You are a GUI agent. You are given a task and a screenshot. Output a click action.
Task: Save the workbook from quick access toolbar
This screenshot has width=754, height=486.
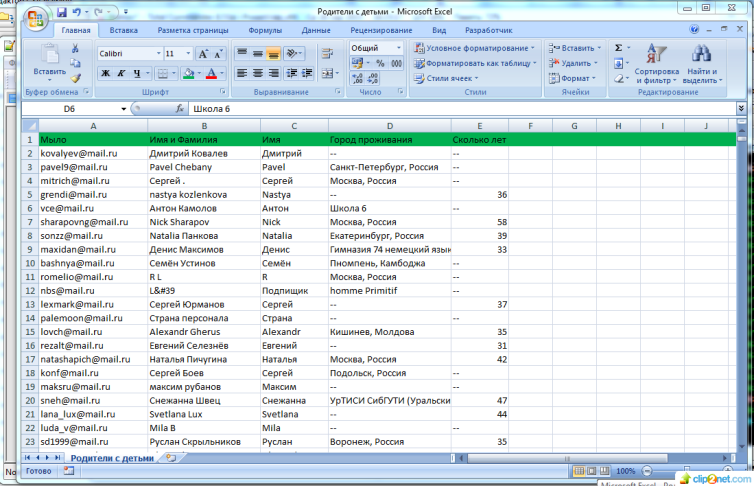point(62,13)
